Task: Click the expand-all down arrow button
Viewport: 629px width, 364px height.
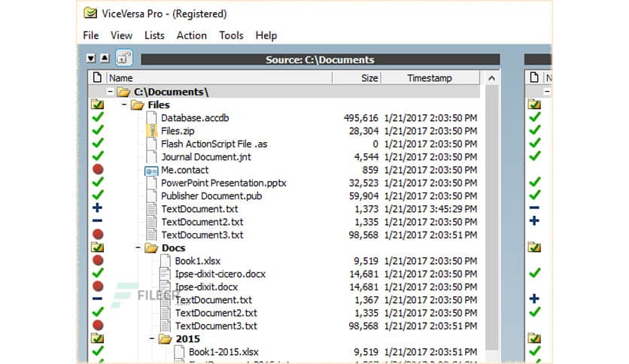Action: [91, 58]
